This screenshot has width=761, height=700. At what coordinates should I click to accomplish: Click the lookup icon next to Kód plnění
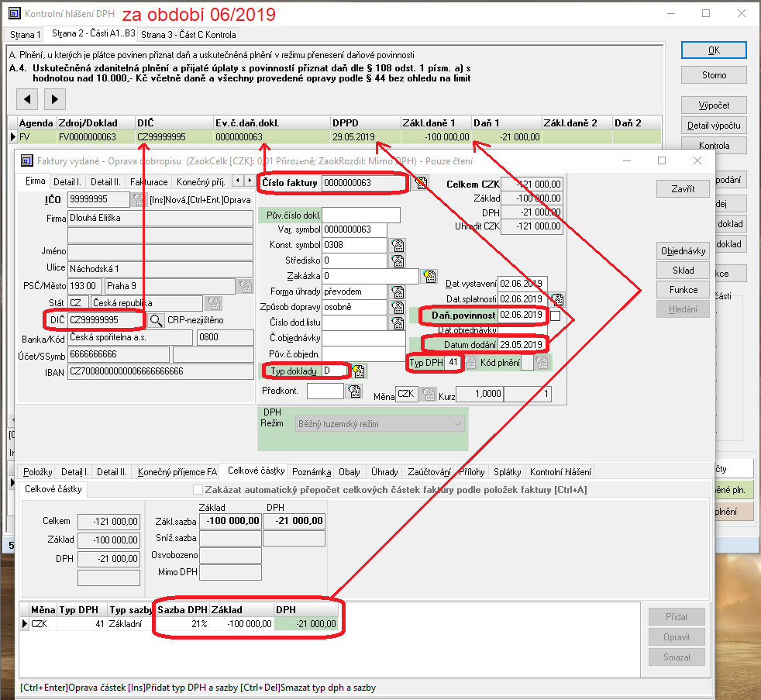point(542,363)
